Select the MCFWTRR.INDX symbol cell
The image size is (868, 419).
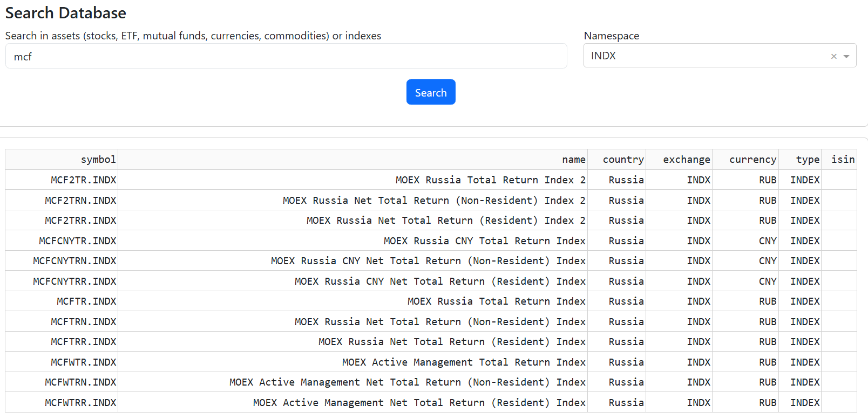pos(80,403)
